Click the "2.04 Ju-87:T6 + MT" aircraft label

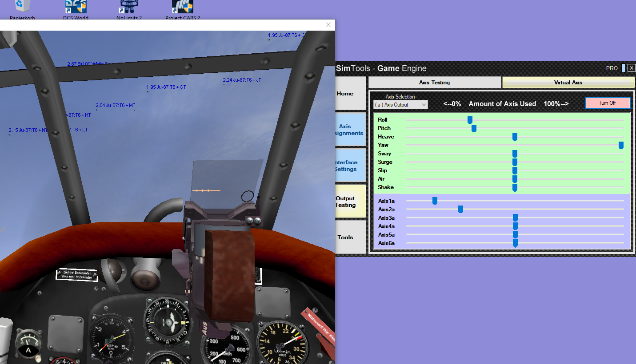coord(116,105)
